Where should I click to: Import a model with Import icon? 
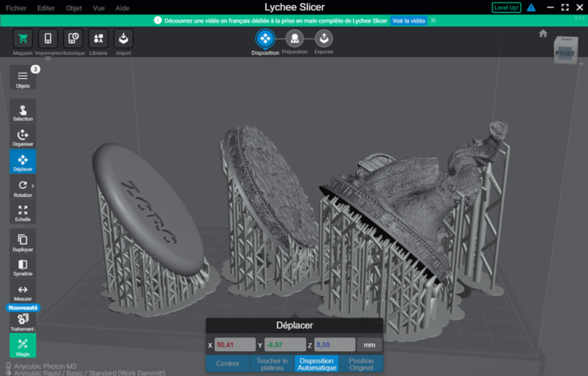pos(124,39)
